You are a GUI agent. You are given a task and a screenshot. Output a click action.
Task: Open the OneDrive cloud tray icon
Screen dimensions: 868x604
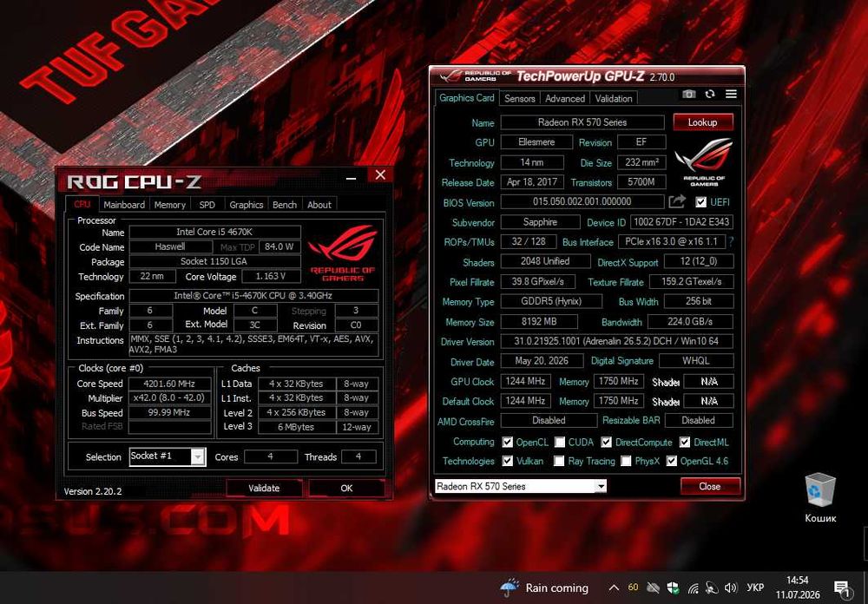pyautogui.click(x=654, y=588)
